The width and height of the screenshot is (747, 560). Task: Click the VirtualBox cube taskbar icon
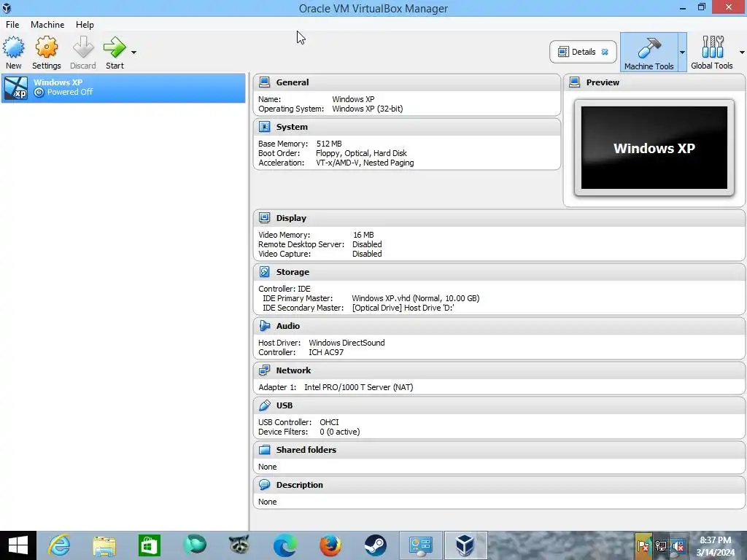(x=465, y=545)
